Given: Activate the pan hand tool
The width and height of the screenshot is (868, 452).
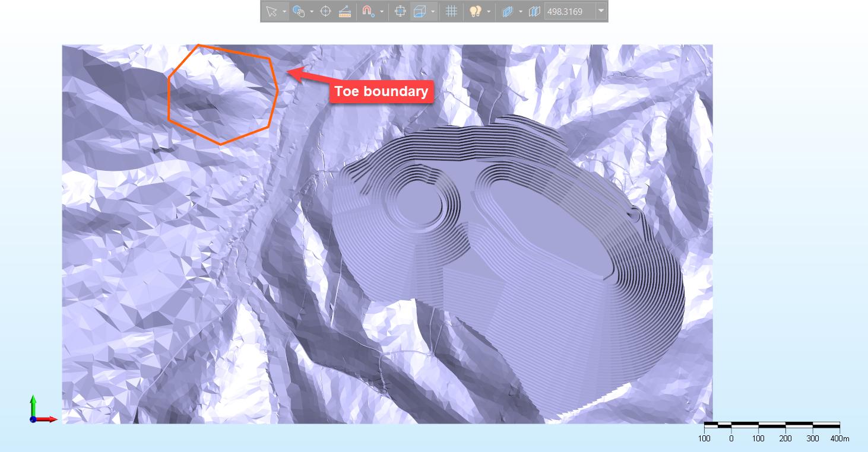Looking at the screenshot, I should click(x=299, y=11).
